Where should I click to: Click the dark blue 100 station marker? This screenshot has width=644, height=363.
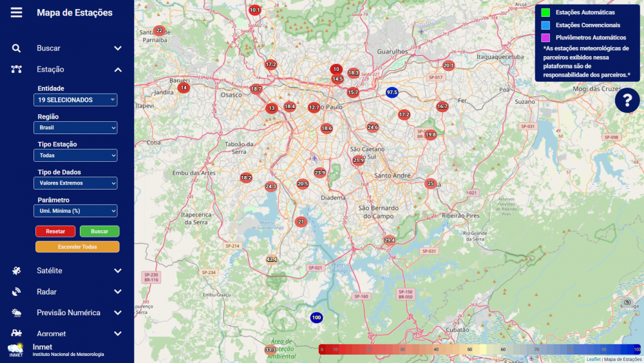316,317
